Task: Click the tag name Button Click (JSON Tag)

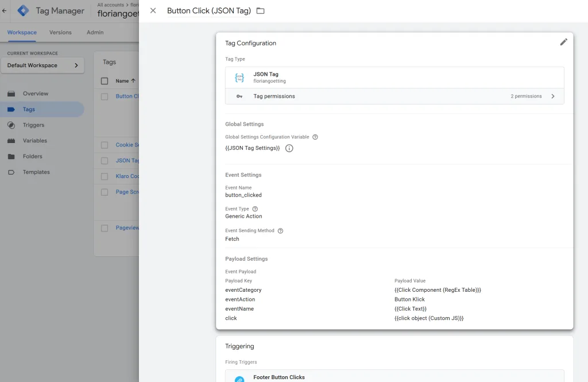Action: [209, 11]
